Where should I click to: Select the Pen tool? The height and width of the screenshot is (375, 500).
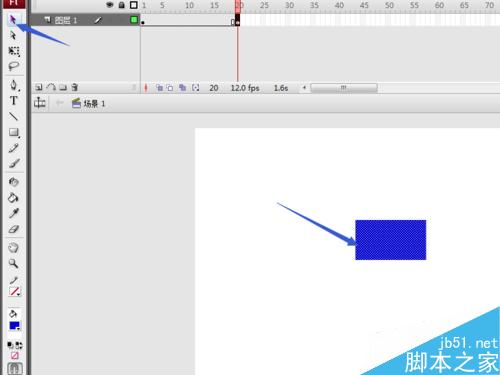pos(14,85)
